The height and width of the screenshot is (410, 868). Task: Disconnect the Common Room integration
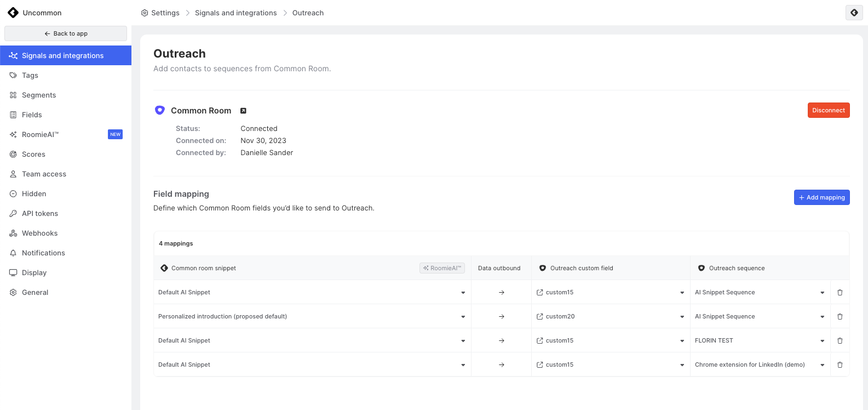pos(828,110)
